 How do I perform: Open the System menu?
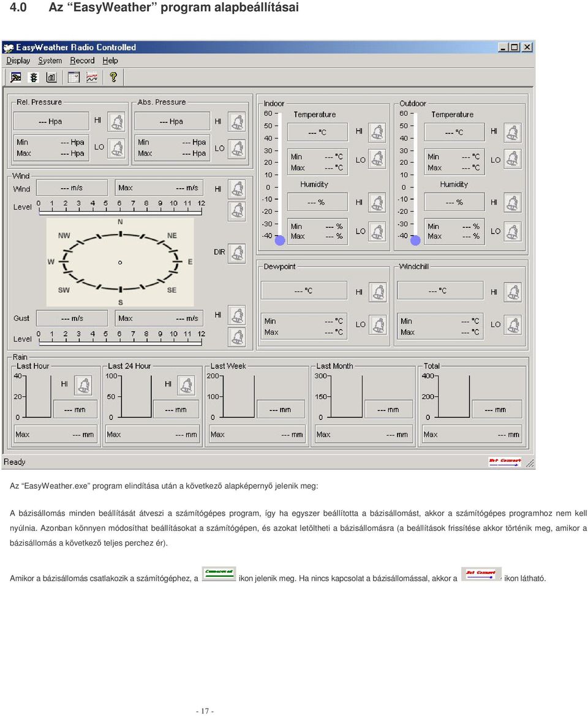click(50, 61)
